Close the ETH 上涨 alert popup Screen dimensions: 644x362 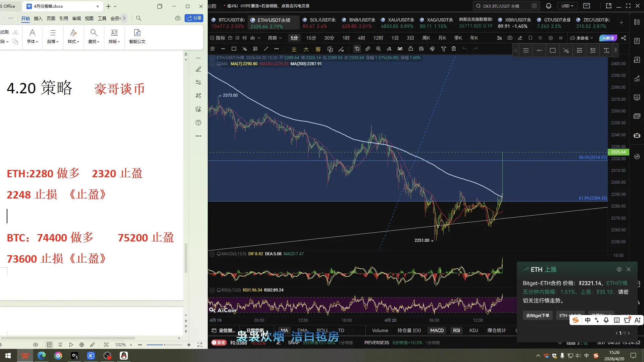(x=629, y=269)
